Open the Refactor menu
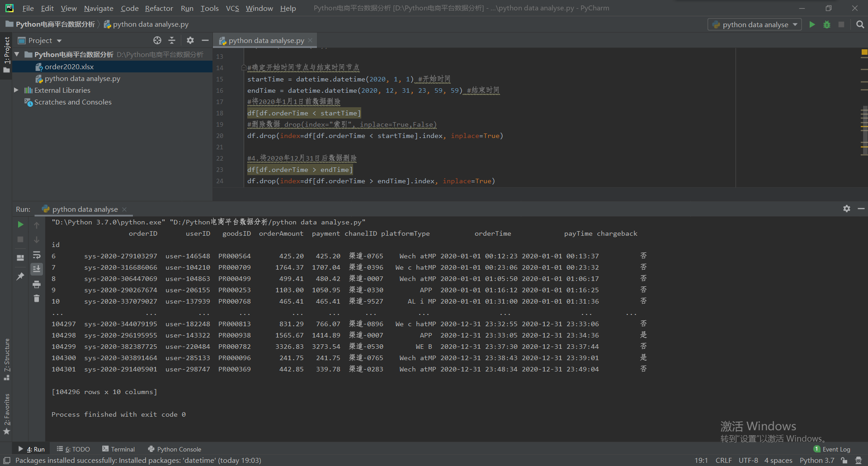Image resolution: width=868 pixels, height=466 pixels. coord(159,8)
